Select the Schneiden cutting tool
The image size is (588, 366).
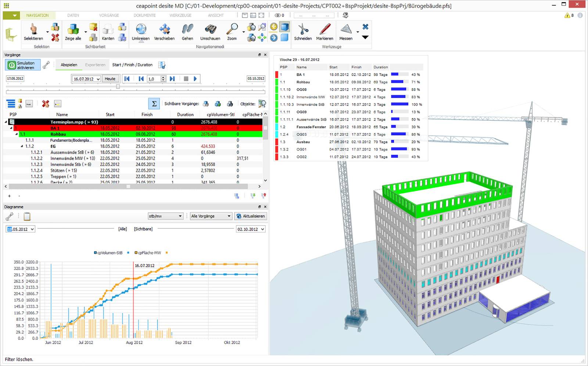coord(303,32)
